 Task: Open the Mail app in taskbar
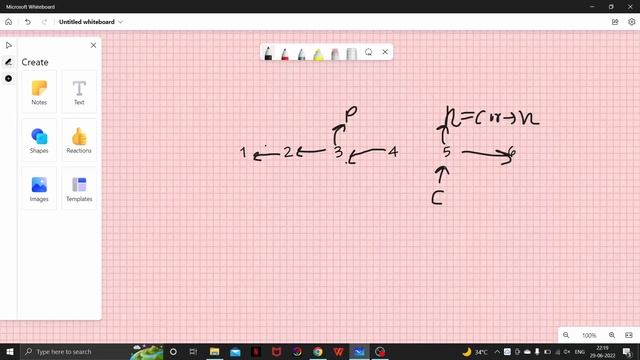[235, 351]
